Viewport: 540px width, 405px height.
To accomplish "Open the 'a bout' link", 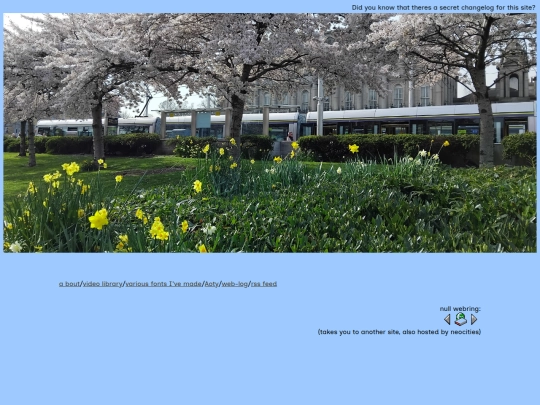I will coord(69,284).
